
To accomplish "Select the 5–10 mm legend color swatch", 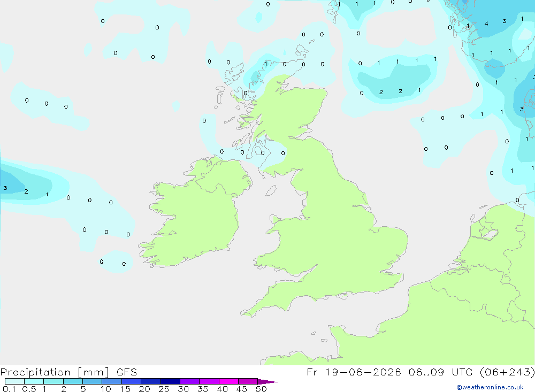I will pos(92,381).
